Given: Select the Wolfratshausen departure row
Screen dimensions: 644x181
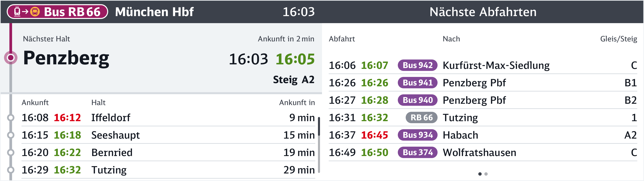Looking at the screenshot, I should tap(479, 153).
